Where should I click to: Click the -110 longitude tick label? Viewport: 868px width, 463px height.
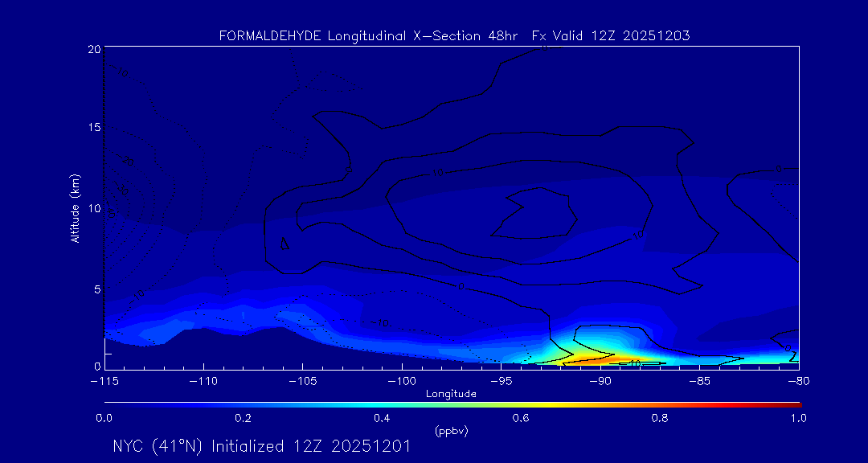pyautogui.click(x=203, y=382)
